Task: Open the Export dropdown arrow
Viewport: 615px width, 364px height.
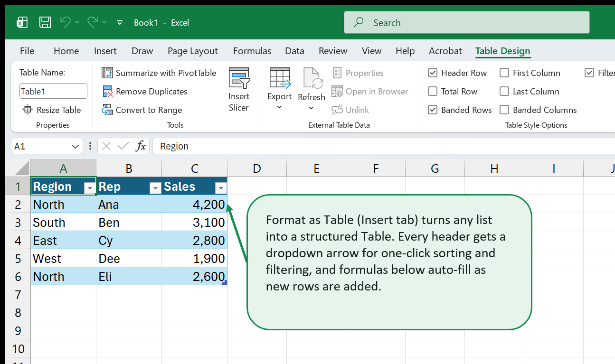Action: point(279,107)
